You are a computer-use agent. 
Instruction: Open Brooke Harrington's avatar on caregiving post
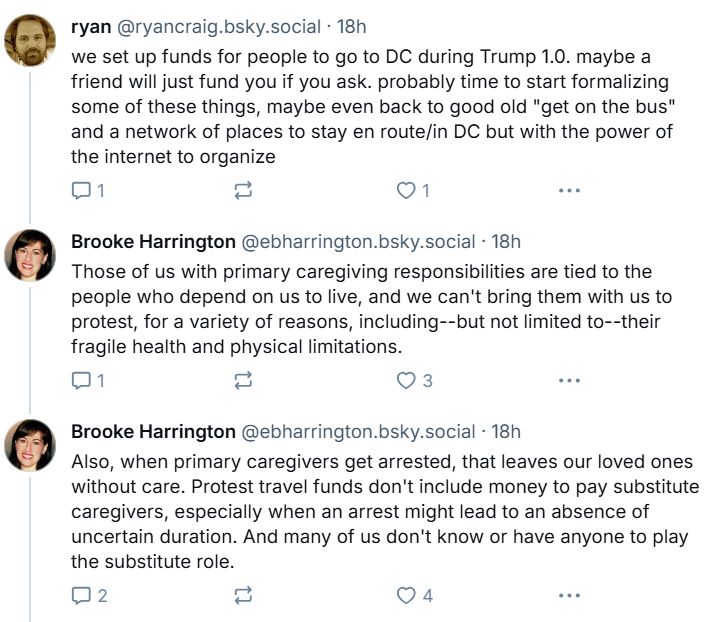[30, 255]
